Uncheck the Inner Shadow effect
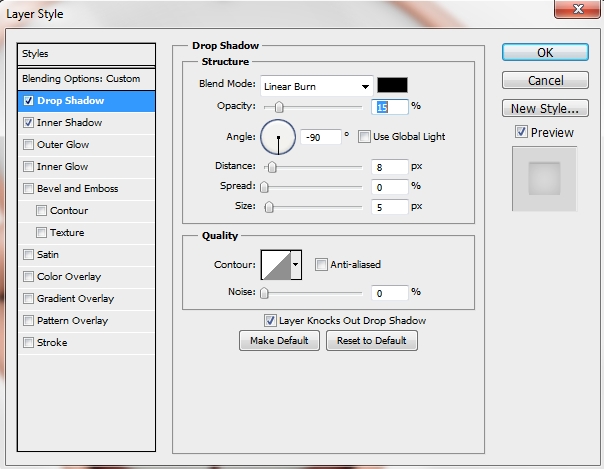Screen dimensions: 604x469 (29, 123)
